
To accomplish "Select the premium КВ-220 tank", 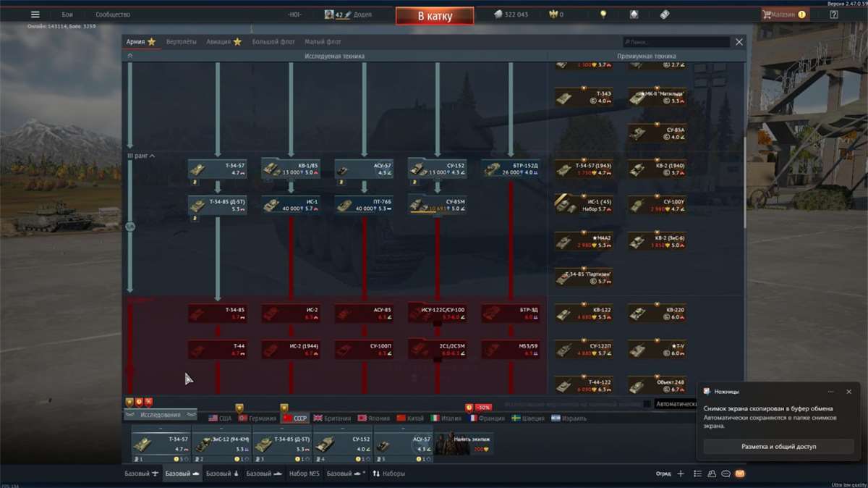I will [657, 313].
